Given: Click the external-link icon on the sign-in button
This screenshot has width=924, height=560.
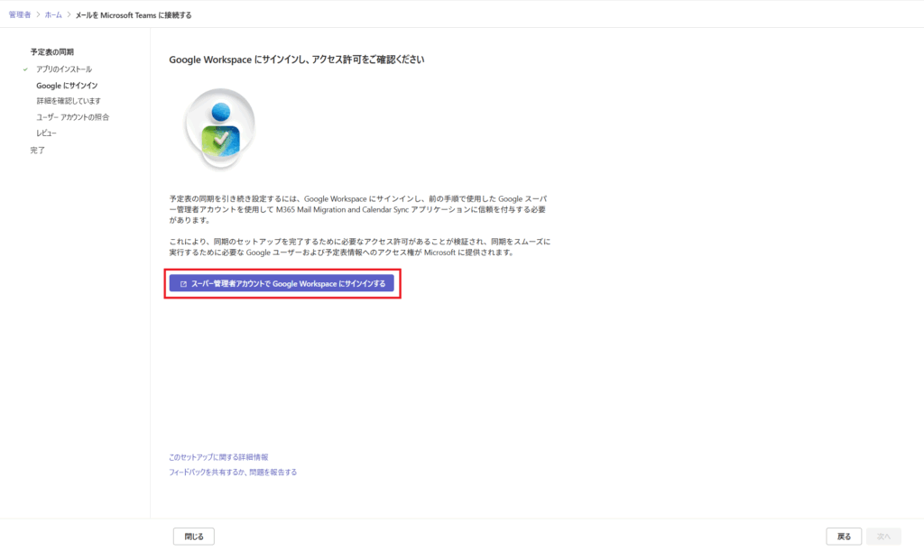Looking at the screenshot, I should [x=183, y=284].
